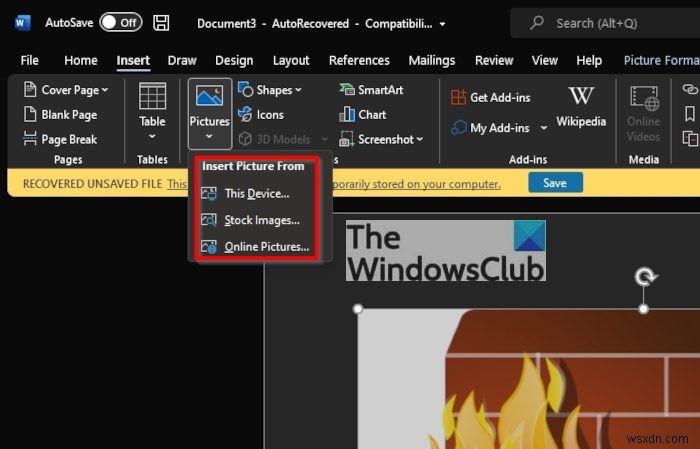Image resolution: width=700 pixels, height=449 pixels.
Task: Switch to the Home tab
Action: coord(81,60)
